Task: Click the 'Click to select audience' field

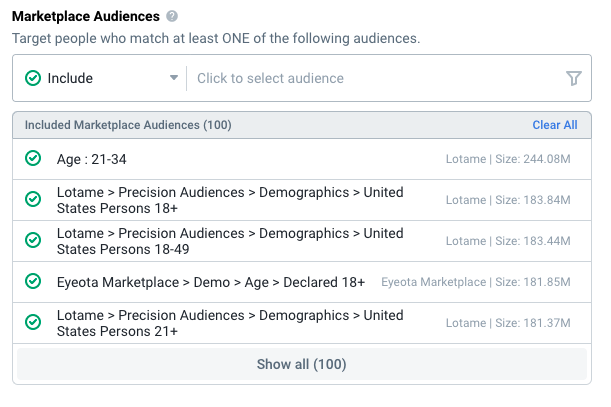Action: click(x=376, y=78)
